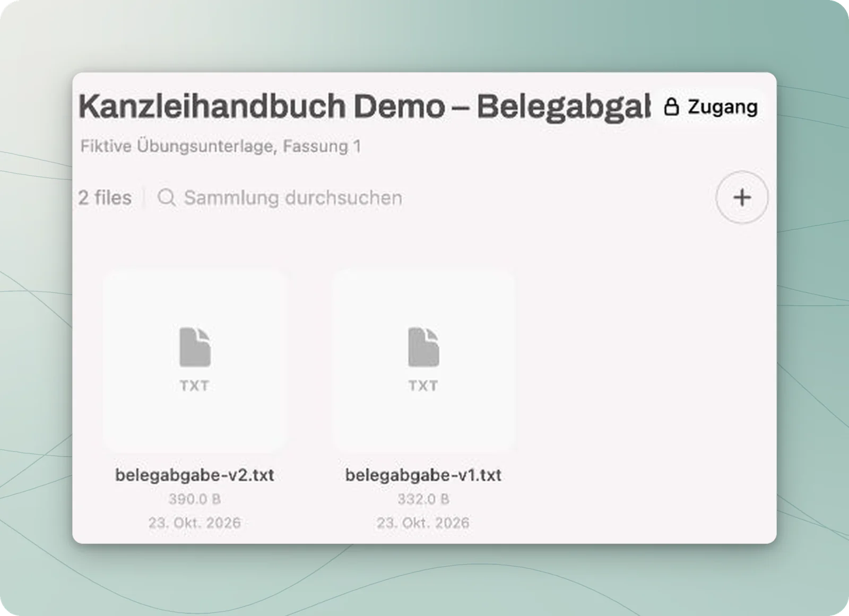Select the file name belegabgabe-v2.txt
Image resolution: width=849 pixels, height=616 pixels.
pyautogui.click(x=195, y=474)
